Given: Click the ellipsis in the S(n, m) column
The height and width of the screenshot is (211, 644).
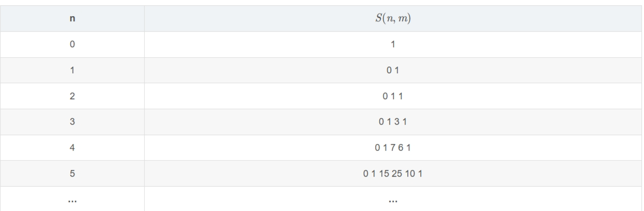Looking at the screenshot, I should pos(393,200).
